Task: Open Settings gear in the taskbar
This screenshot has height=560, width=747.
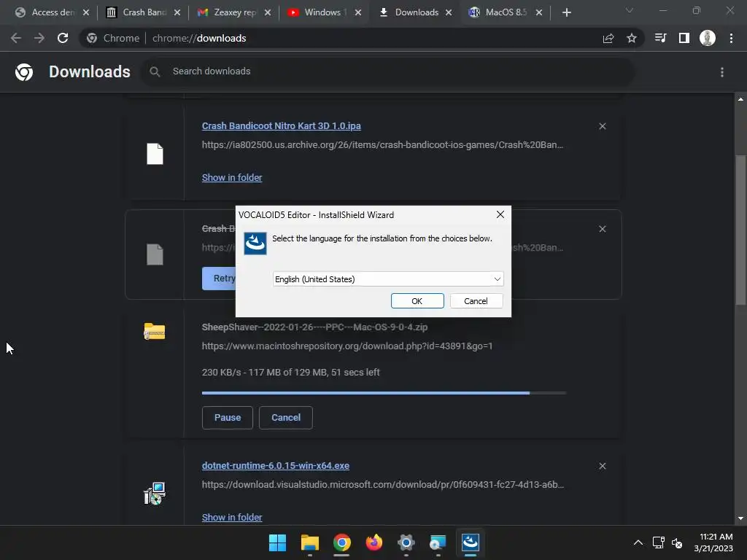Action: 406,542
